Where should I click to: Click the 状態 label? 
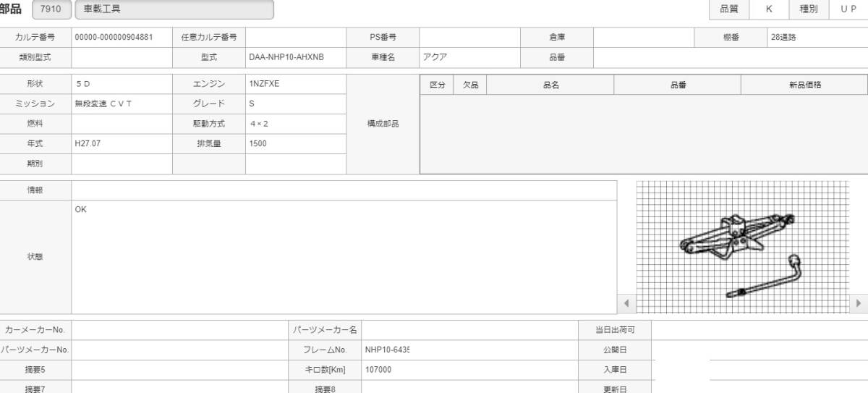click(35, 257)
